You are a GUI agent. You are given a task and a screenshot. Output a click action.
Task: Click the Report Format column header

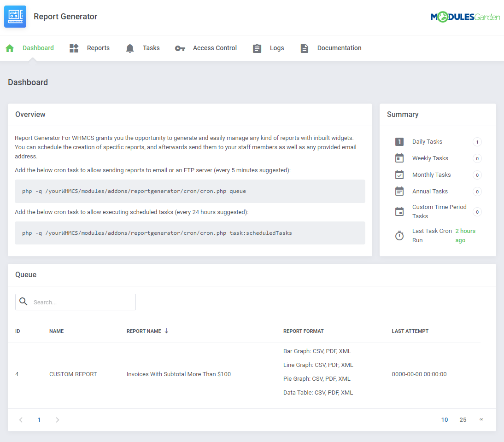click(304, 331)
